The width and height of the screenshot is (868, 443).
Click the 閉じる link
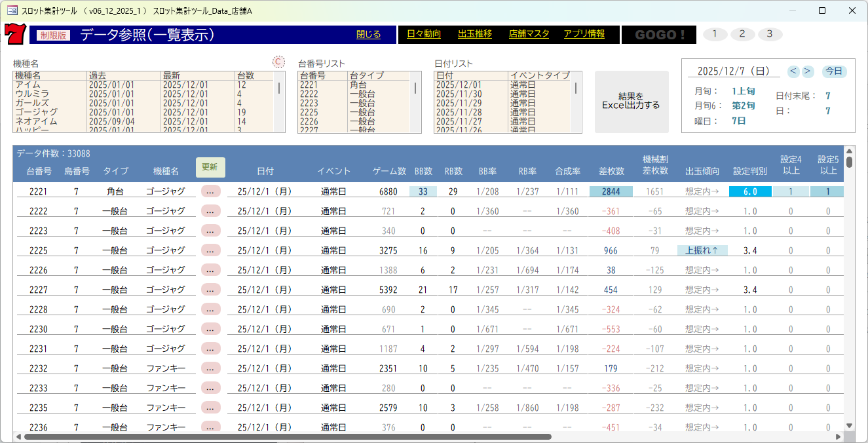368,34
